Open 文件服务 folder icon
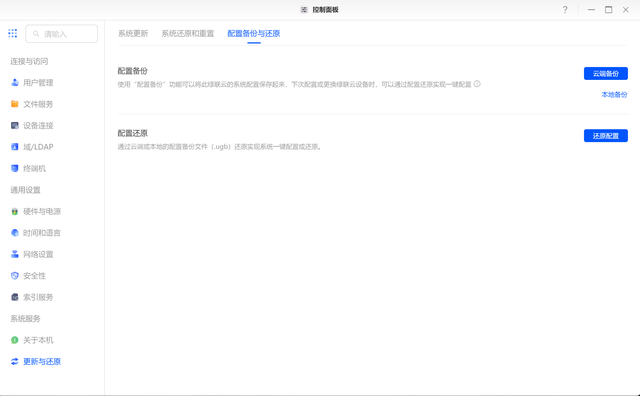Viewport: 640px width, 396px height. pyautogui.click(x=15, y=104)
